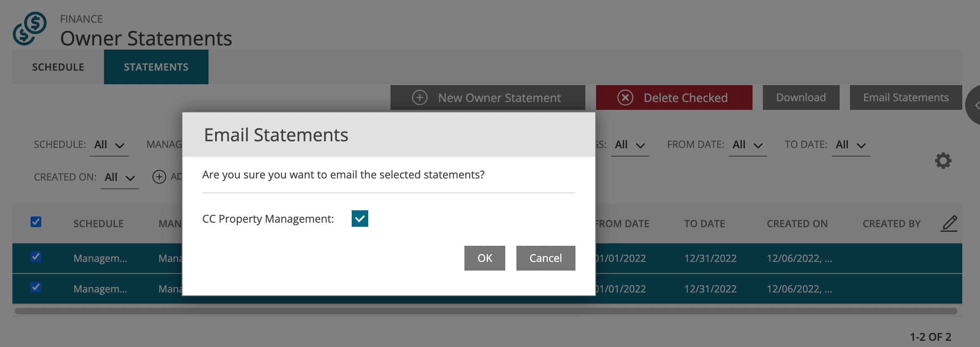Switch to the Schedule tab
The height and width of the screenshot is (347, 980).
(x=58, y=67)
